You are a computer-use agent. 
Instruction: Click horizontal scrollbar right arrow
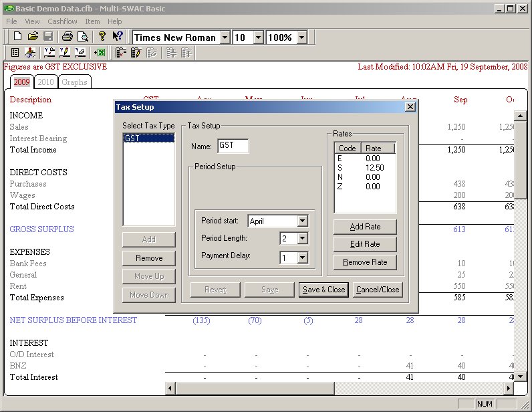pyautogui.click(x=508, y=388)
